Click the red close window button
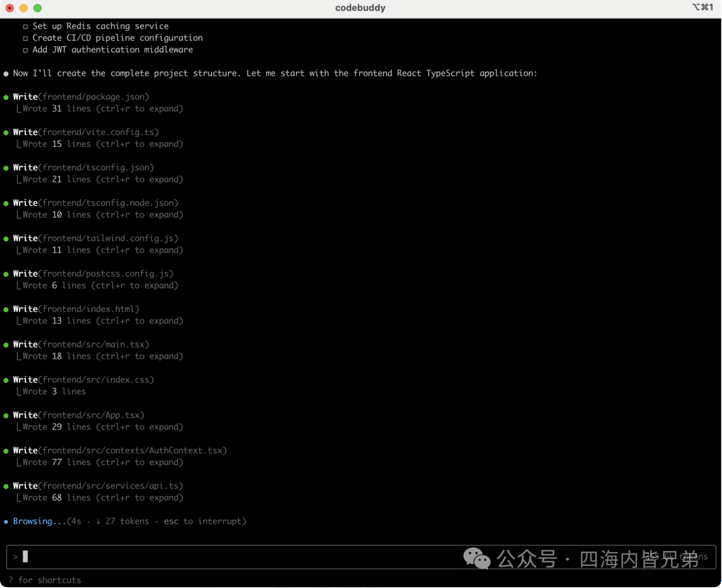Viewport: 722px width, 588px height. 9,8
